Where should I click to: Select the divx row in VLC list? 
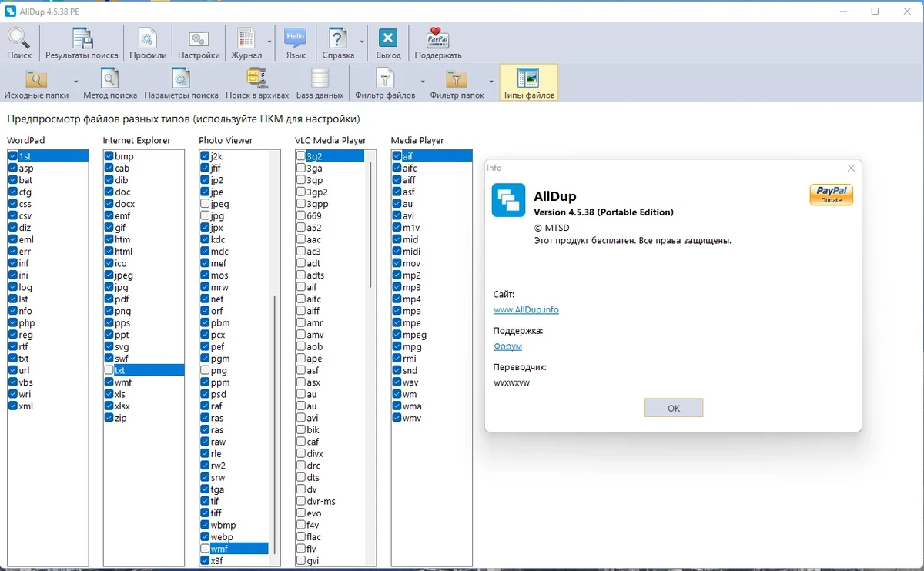point(331,453)
